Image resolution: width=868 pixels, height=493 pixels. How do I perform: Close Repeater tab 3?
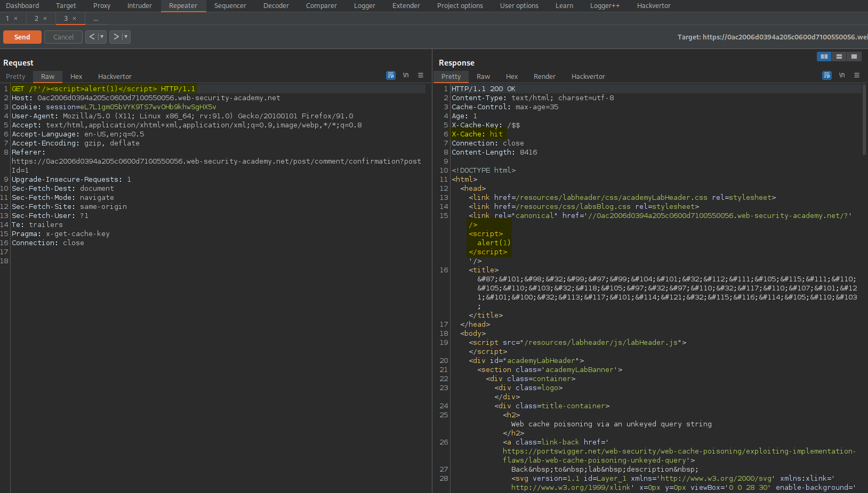[x=75, y=19]
